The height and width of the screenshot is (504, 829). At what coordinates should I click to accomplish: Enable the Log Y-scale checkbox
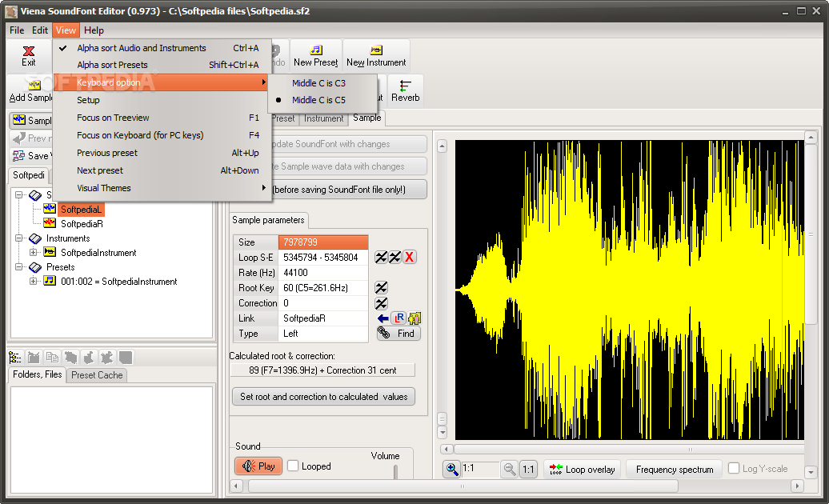tap(734, 468)
